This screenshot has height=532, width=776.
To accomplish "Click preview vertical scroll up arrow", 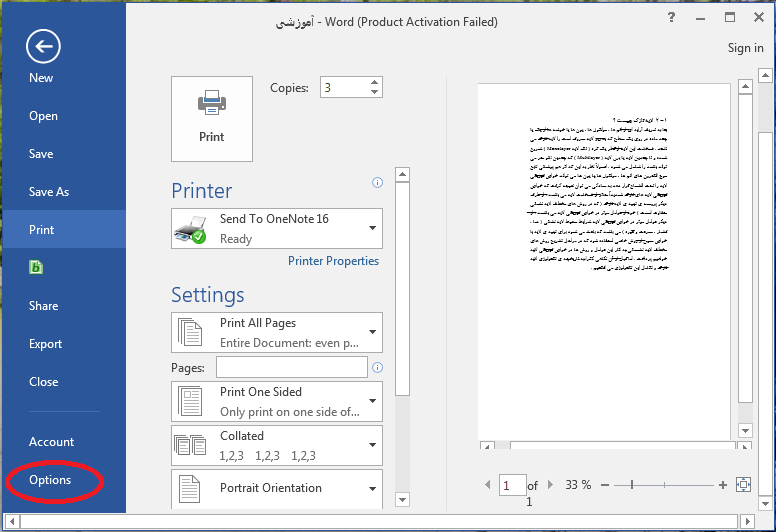I will pyautogui.click(x=745, y=87).
